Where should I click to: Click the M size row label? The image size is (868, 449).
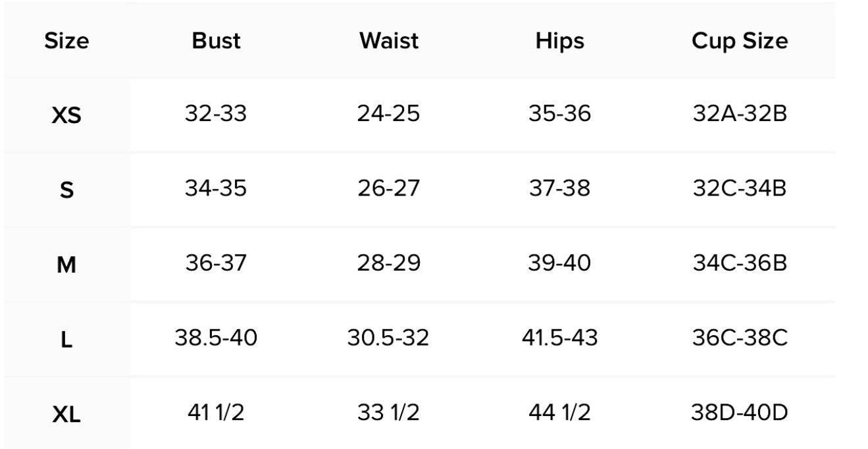(66, 265)
